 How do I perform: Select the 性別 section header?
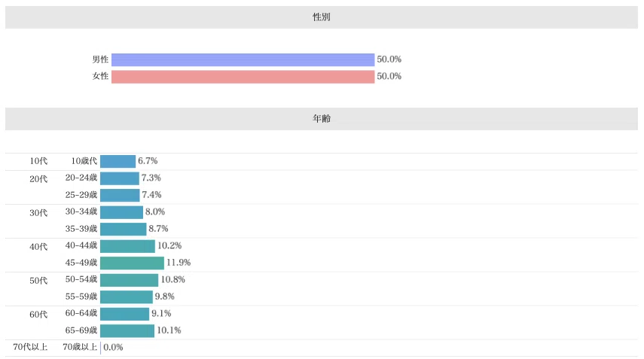(x=322, y=17)
